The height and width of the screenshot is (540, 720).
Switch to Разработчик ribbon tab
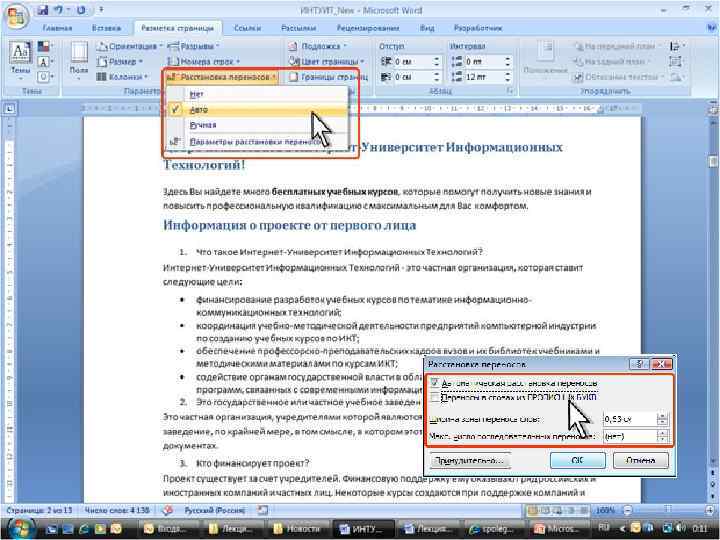click(478, 28)
